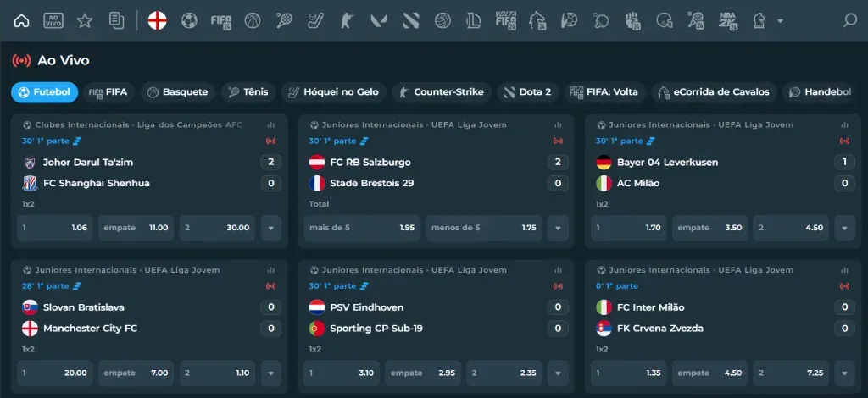The height and width of the screenshot is (398, 868).
Task: Open the favorites star icon
Action: [x=85, y=20]
